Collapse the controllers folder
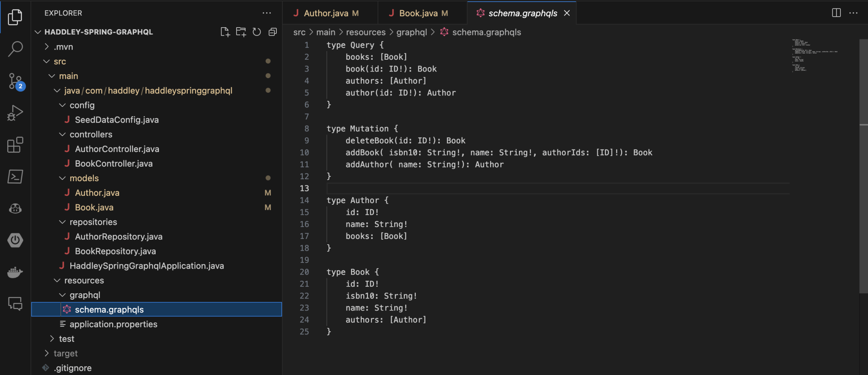Image resolution: width=868 pixels, height=375 pixels. pyautogui.click(x=91, y=134)
